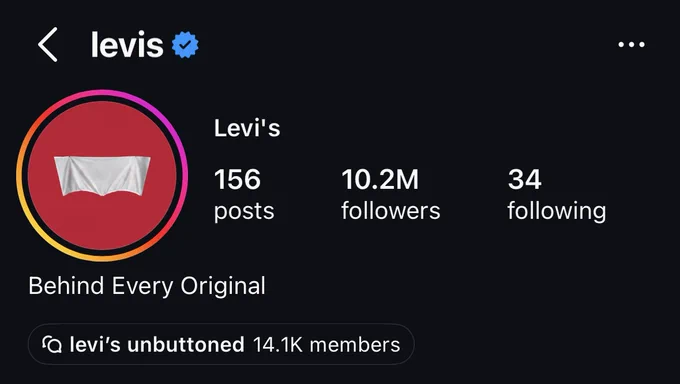This screenshot has height=384, width=680.
Task: View Levi's story via the profile picture
Action: (102, 175)
